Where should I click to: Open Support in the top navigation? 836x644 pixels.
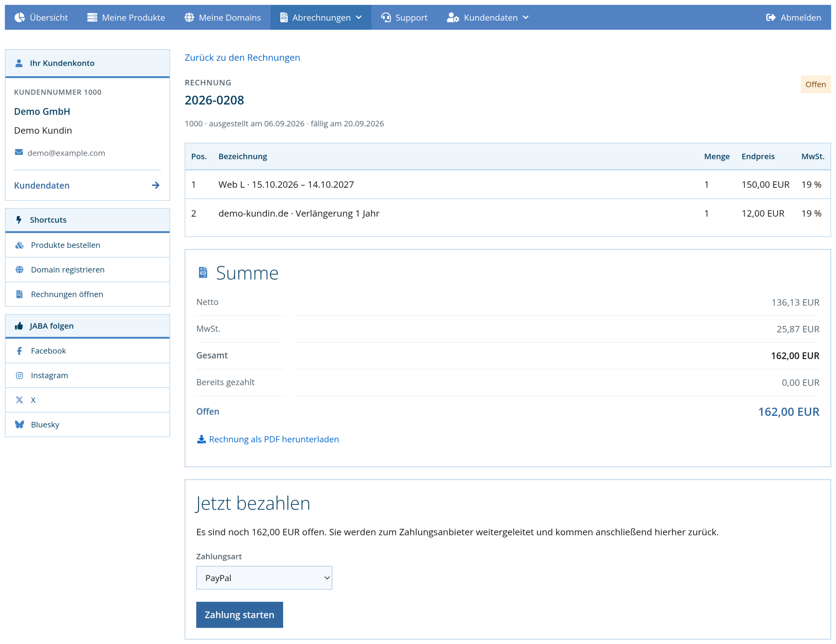(x=404, y=17)
